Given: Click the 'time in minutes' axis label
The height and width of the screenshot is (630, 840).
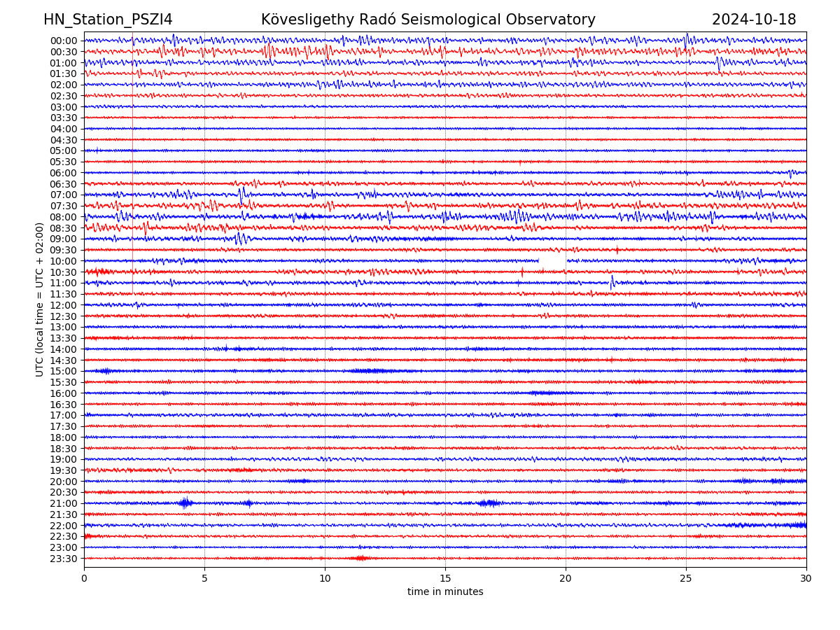Looking at the screenshot, I should (x=445, y=592).
